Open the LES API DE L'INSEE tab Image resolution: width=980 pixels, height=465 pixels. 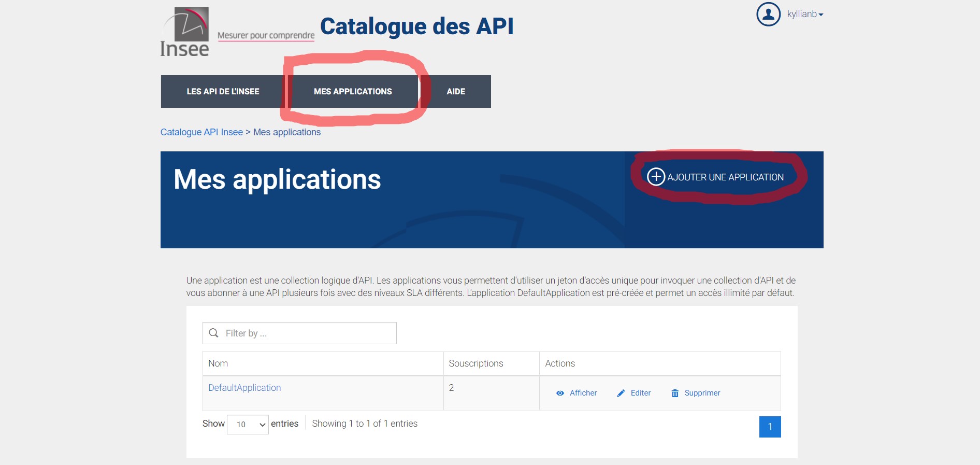[223, 91]
